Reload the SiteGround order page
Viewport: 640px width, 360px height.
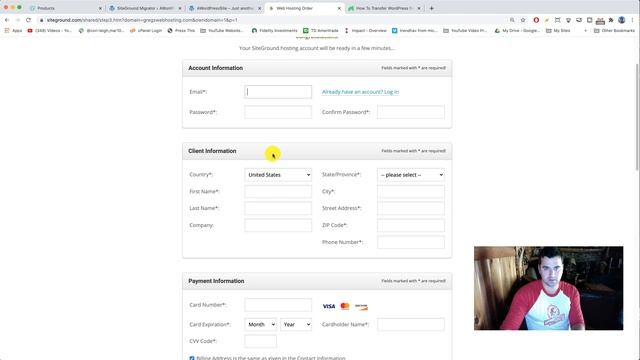click(x=28, y=20)
